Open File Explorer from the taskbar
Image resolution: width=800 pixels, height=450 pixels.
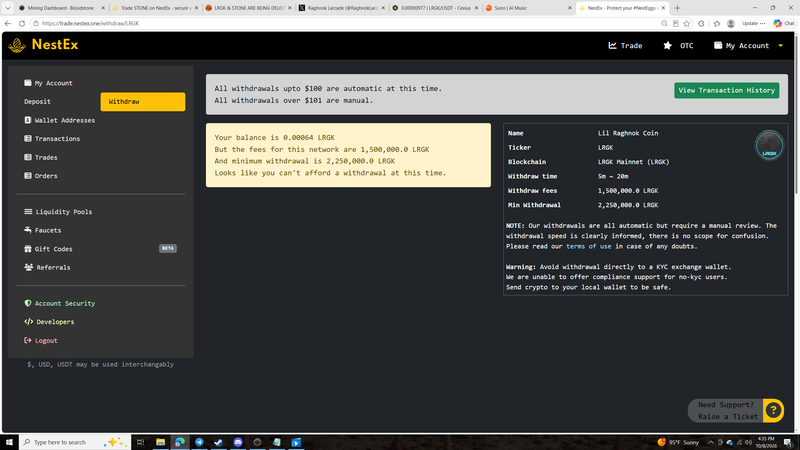click(x=160, y=442)
